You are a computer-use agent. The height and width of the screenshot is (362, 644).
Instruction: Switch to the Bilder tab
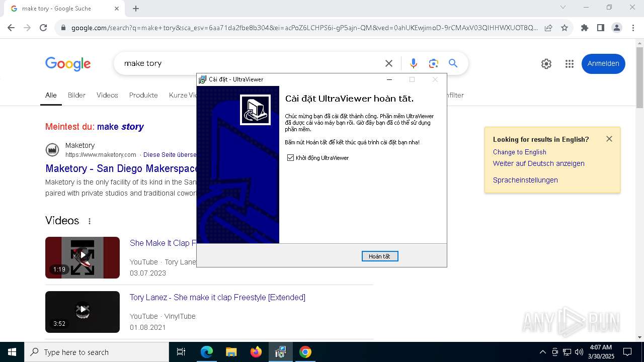point(76,95)
